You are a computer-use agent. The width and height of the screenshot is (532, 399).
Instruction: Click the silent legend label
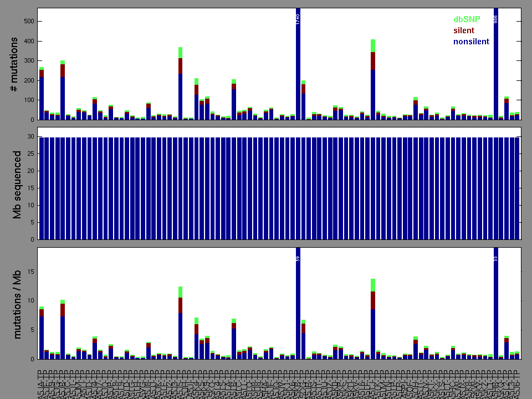[x=464, y=30]
